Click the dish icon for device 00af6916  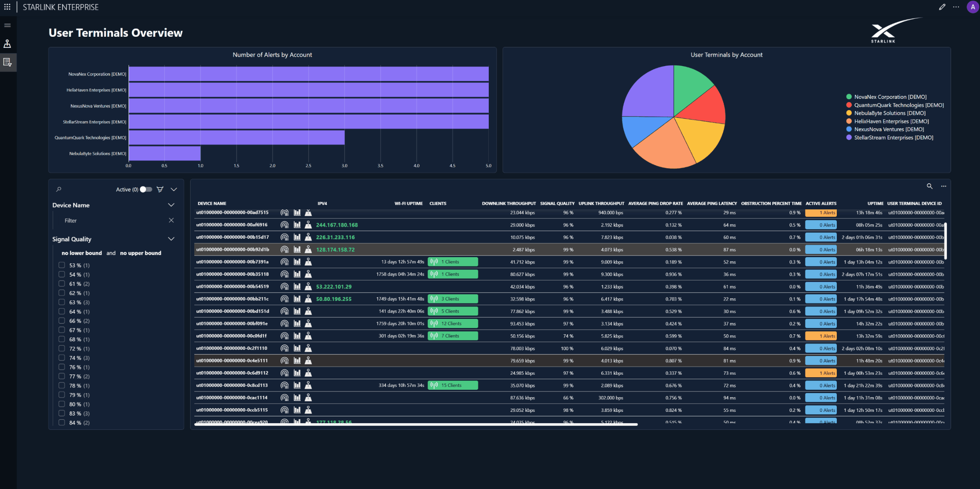284,225
